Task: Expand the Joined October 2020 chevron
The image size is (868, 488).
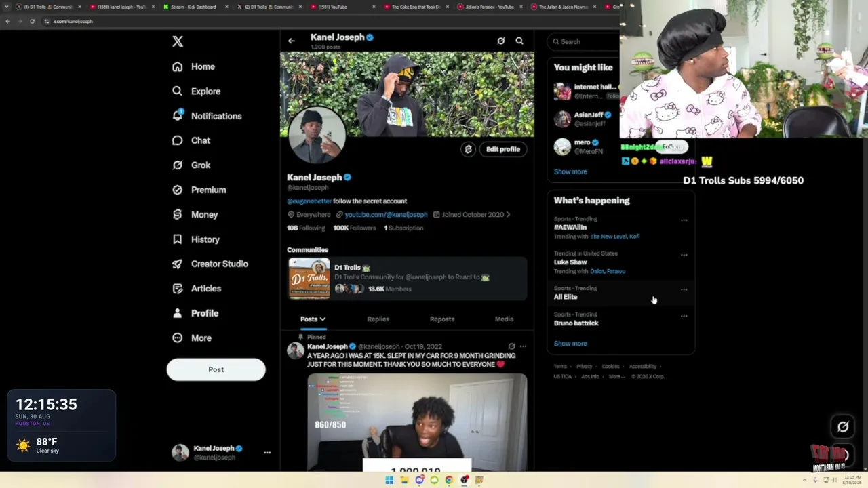Action: (x=509, y=215)
